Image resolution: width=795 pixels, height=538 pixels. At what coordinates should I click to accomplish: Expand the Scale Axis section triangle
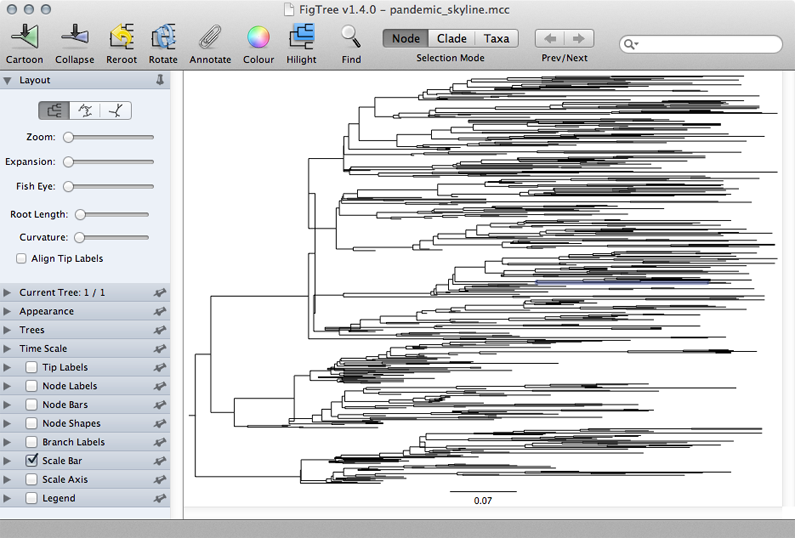pyautogui.click(x=7, y=480)
